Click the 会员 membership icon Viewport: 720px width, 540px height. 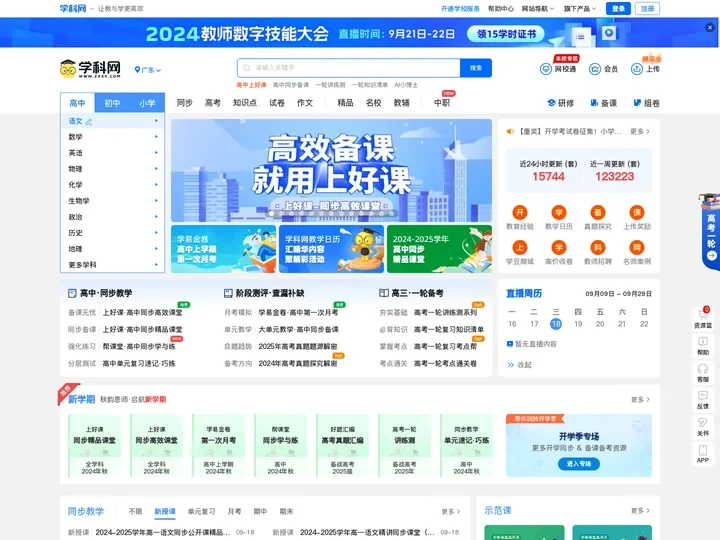(595, 69)
